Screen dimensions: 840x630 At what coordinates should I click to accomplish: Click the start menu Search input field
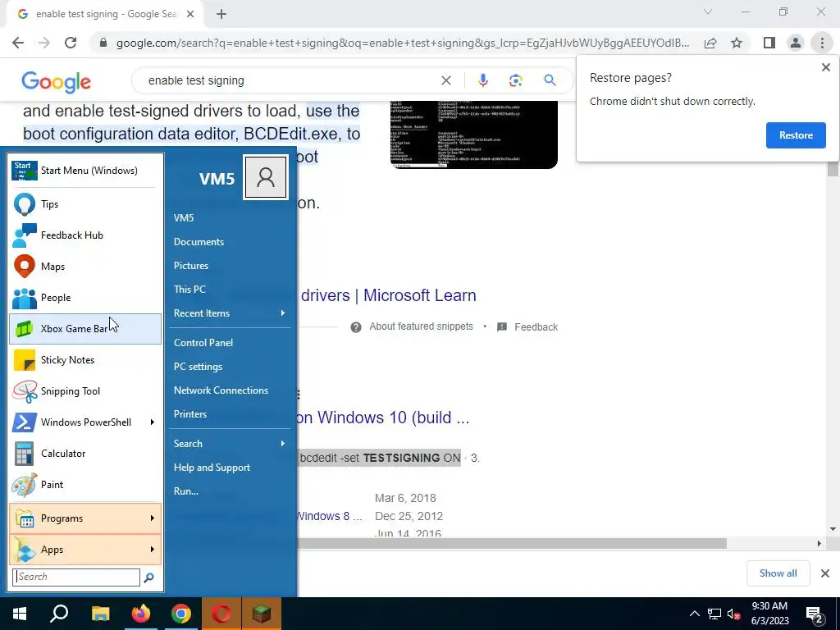(x=76, y=577)
